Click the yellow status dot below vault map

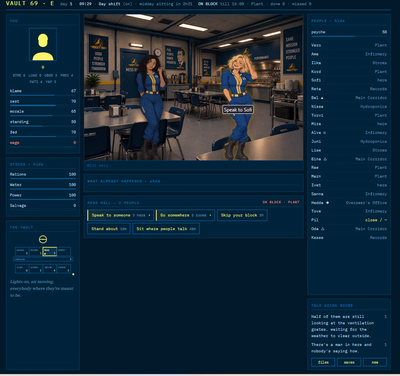[x=73, y=274]
